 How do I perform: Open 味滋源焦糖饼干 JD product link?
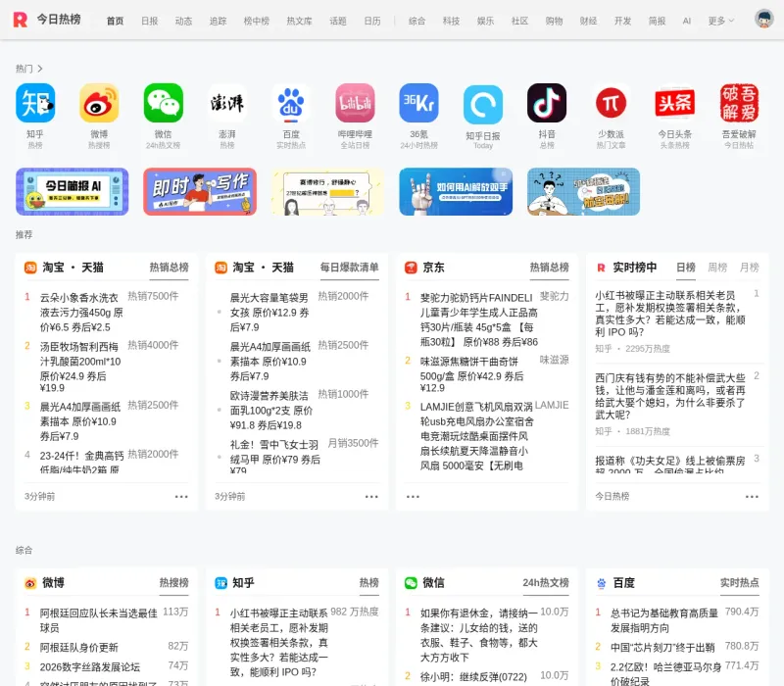click(471, 374)
